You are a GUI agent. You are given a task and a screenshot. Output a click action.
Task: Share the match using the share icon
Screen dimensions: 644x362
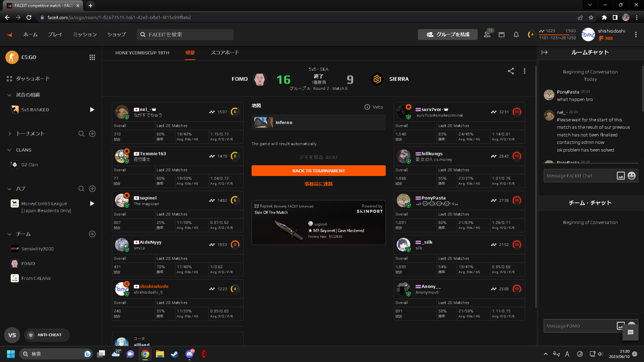point(511,71)
